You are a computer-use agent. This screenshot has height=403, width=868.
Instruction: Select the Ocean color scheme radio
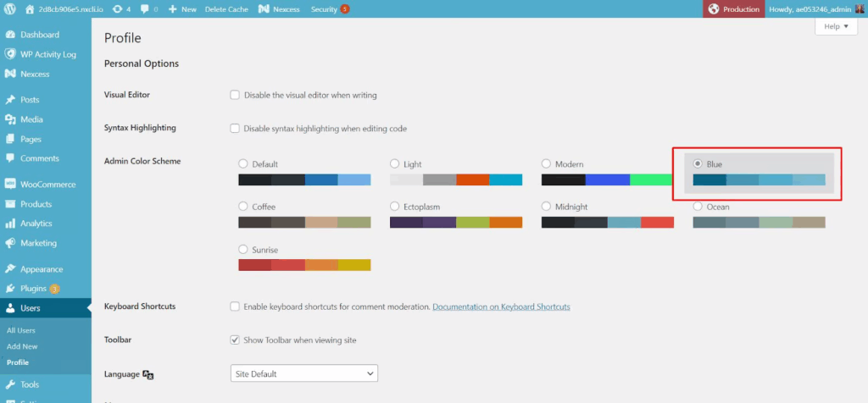[698, 207]
